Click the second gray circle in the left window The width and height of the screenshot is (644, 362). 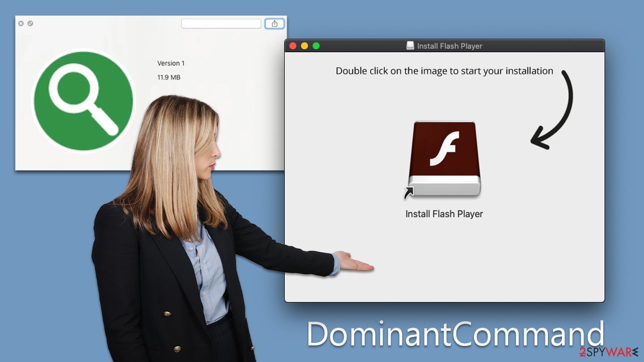pyautogui.click(x=30, y=23)
